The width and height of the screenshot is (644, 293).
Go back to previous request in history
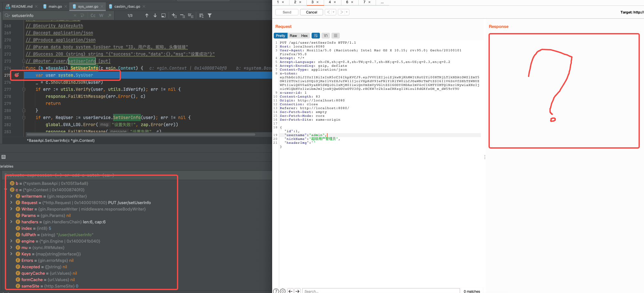click(x=328, y=12)
